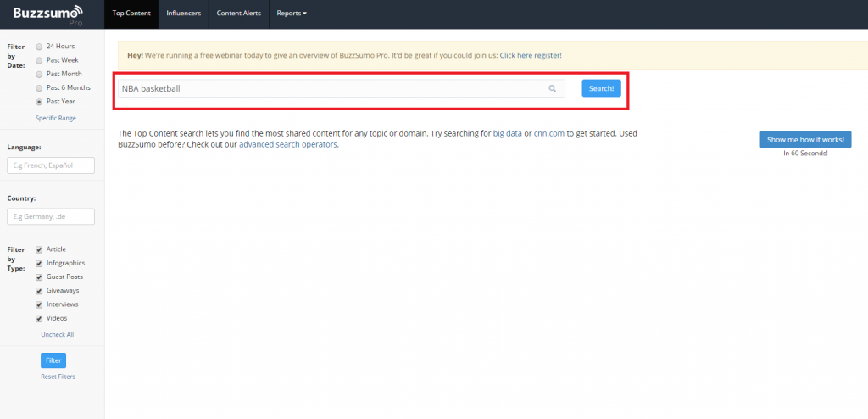The width and height of the screenshot is (868, 419).
Task: Uncheck the Infographics type checkbox
Action: tap(39, 264)
